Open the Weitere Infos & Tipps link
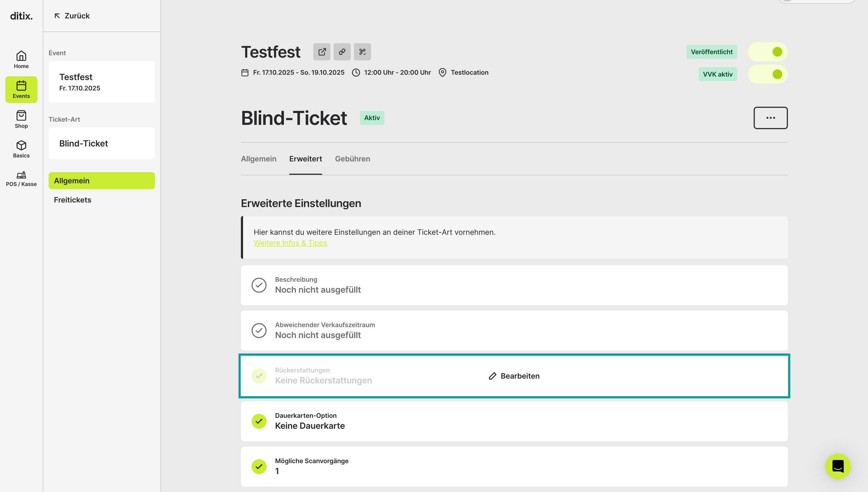This screenshot has width=868, height=492. click(290, 243)
